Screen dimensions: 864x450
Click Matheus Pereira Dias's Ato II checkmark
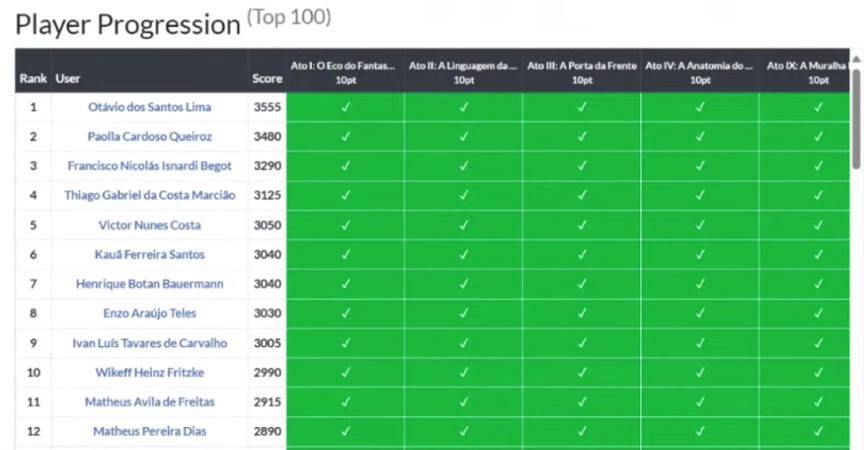(x=463, y=432)
